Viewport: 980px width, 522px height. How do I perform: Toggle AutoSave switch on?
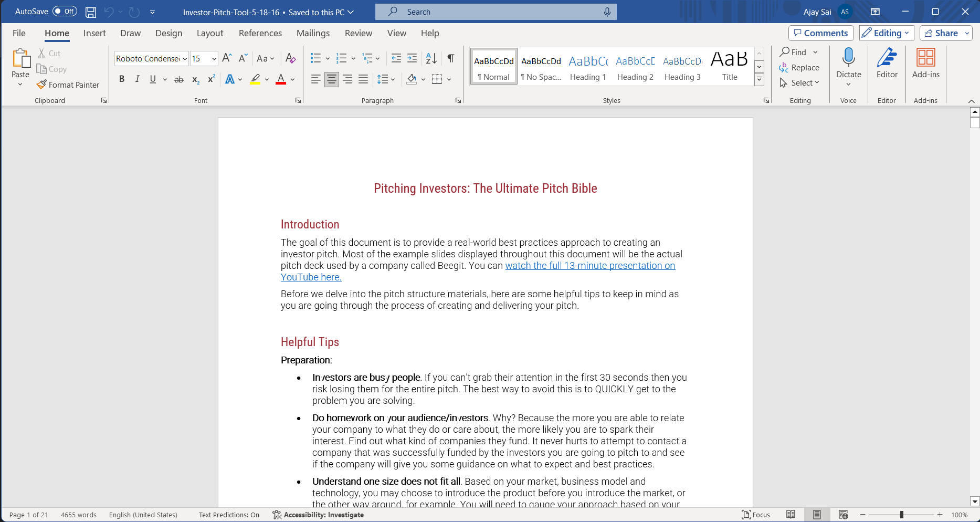[65, 12]
